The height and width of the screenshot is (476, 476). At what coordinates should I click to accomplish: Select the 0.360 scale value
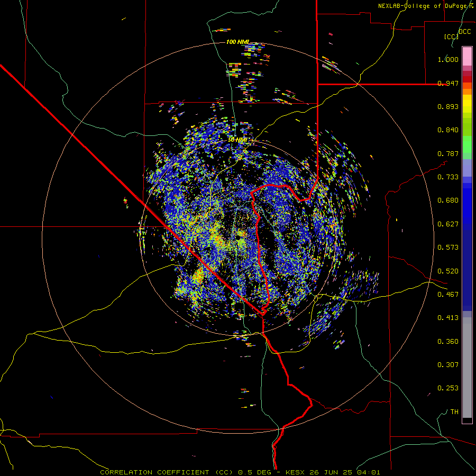(x=448, y=342)
